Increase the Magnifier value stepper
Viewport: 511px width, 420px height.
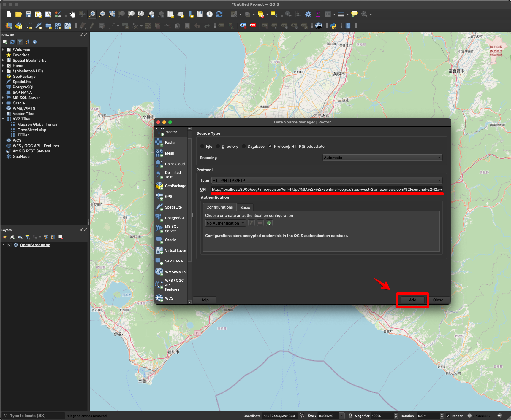395,414
